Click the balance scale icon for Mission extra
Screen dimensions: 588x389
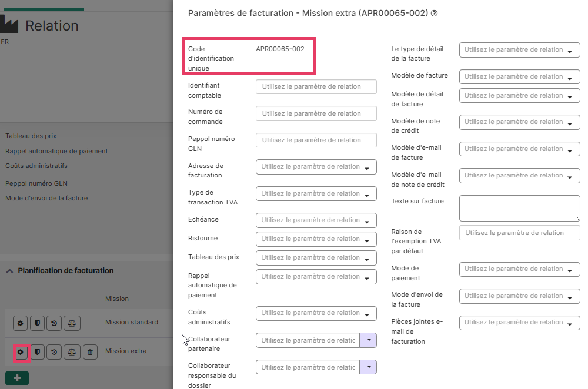(72, 352)
